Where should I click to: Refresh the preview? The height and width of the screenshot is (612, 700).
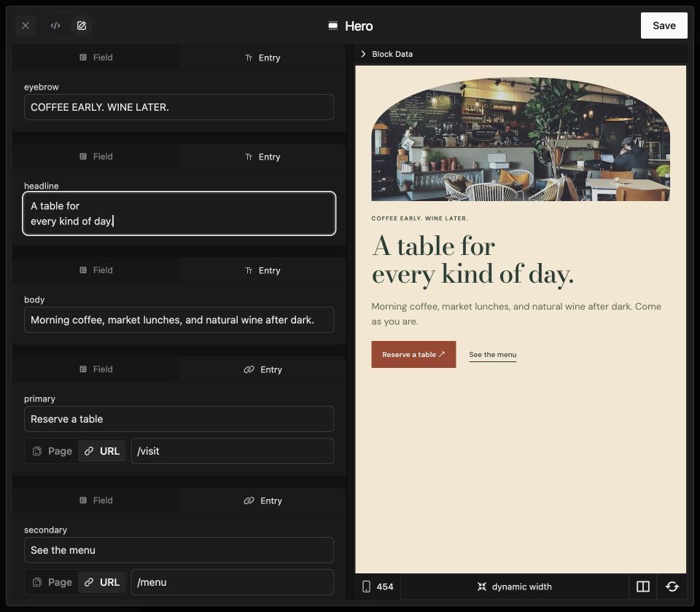click(672, 586)
